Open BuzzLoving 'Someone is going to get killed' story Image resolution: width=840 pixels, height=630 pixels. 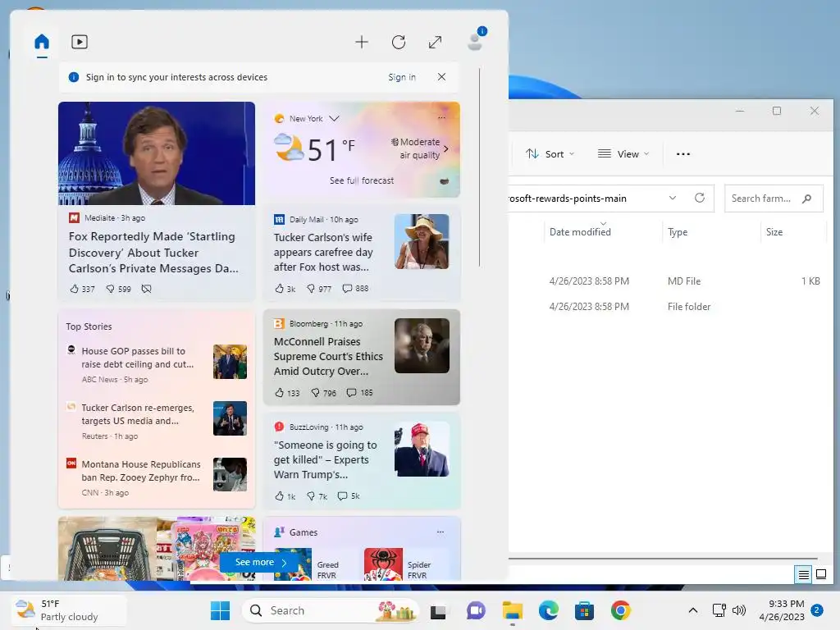coord(325,459)
